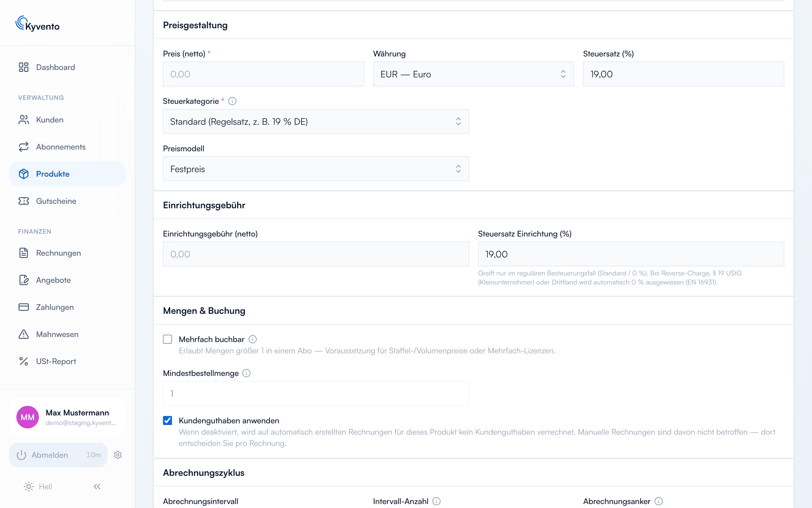
Task: Click the Mahnwesen warning triangle icon
Action: (23, 334)
